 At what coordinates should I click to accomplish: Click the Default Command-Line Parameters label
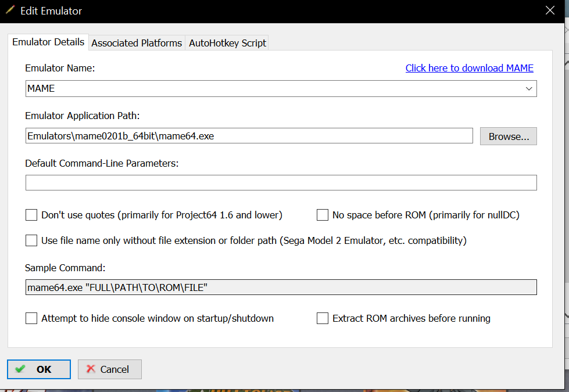tap(102, 163)
